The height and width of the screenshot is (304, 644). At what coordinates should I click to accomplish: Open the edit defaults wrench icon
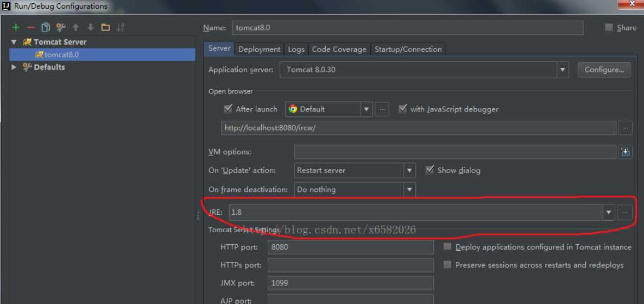point(61,28)
